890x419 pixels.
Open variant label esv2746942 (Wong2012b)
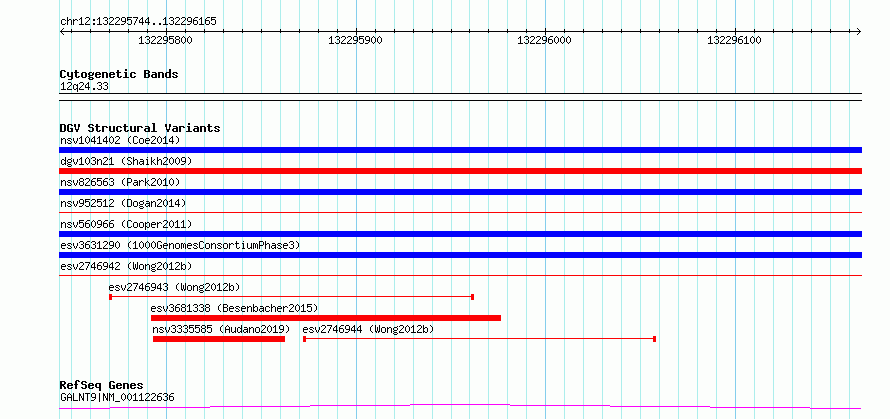pos(126,266)
